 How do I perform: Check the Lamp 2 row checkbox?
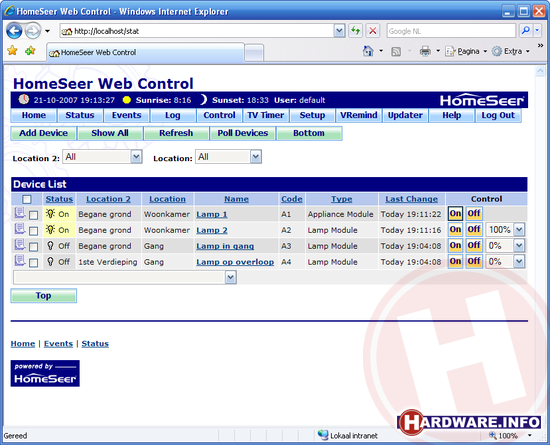[x=33, y=231]
